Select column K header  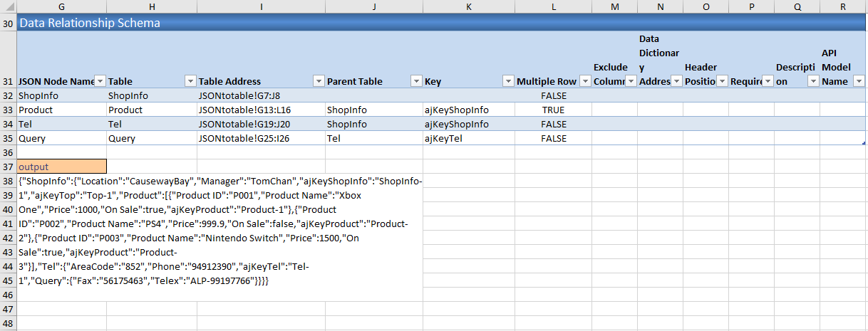click(468, 6)
